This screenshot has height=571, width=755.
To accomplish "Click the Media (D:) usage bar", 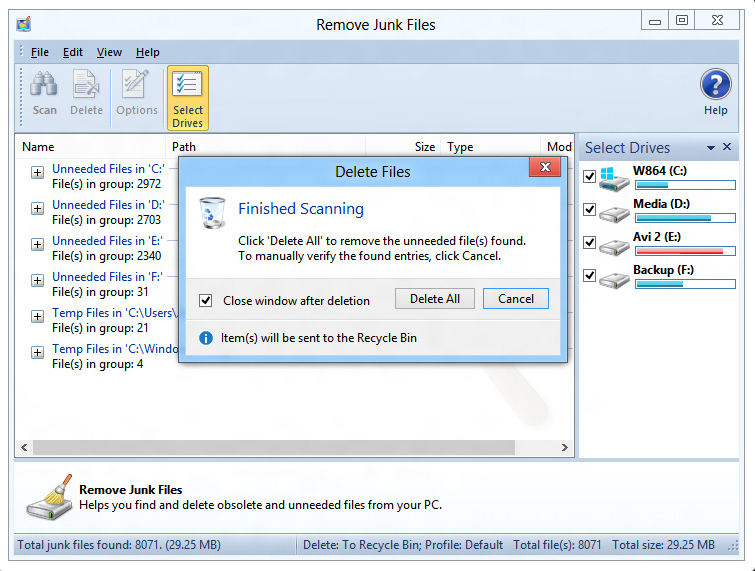I will (x=685, y=218).
